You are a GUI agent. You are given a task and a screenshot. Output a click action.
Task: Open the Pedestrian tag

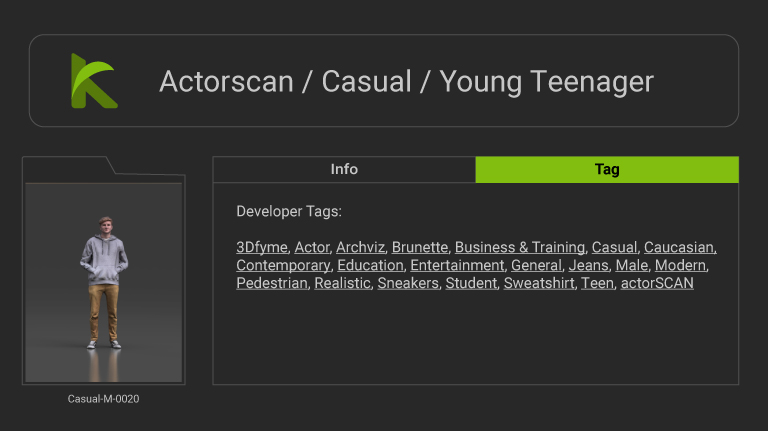pyautogui.click(x=271, y=283)
